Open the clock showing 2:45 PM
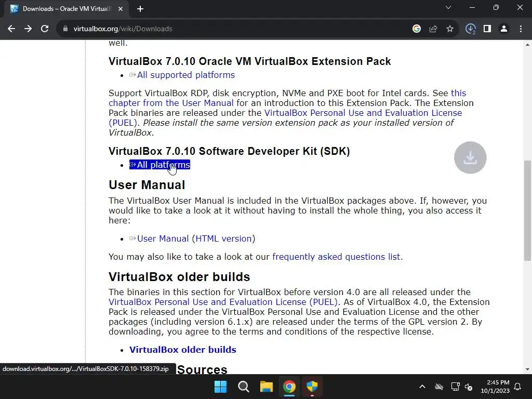 tap(495, 387)
